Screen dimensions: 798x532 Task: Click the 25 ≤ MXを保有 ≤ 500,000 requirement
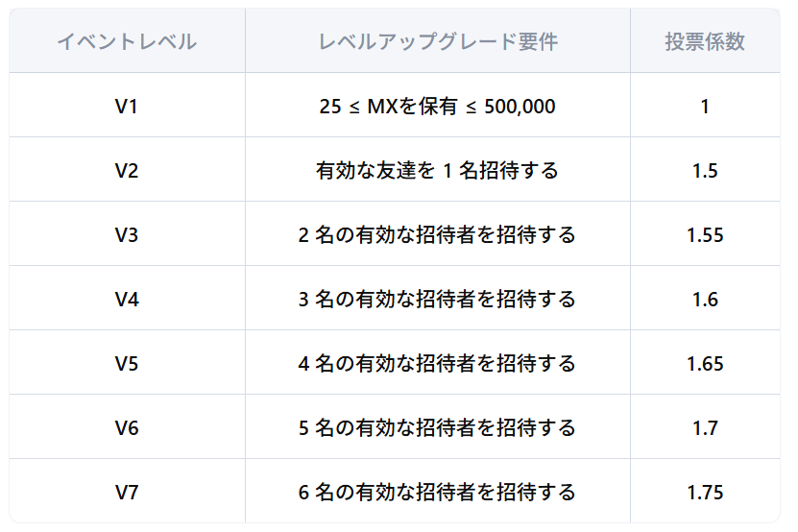[438, 106]
